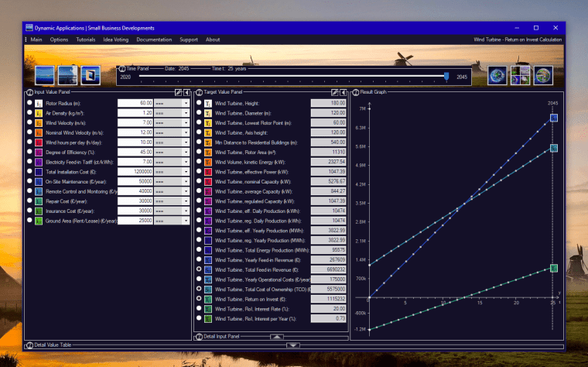Open the Tutorials menu
The image size is (588, 367).
(x=86, y=39)
